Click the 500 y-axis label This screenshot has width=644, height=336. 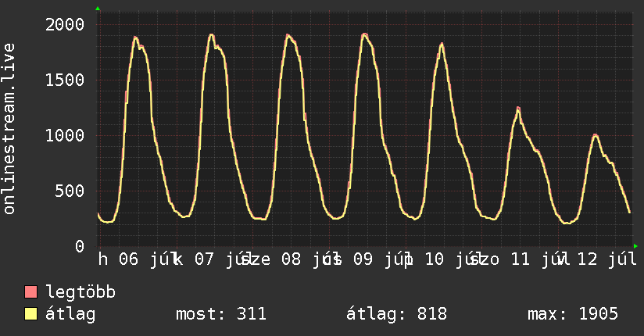(x=70, y=191)
